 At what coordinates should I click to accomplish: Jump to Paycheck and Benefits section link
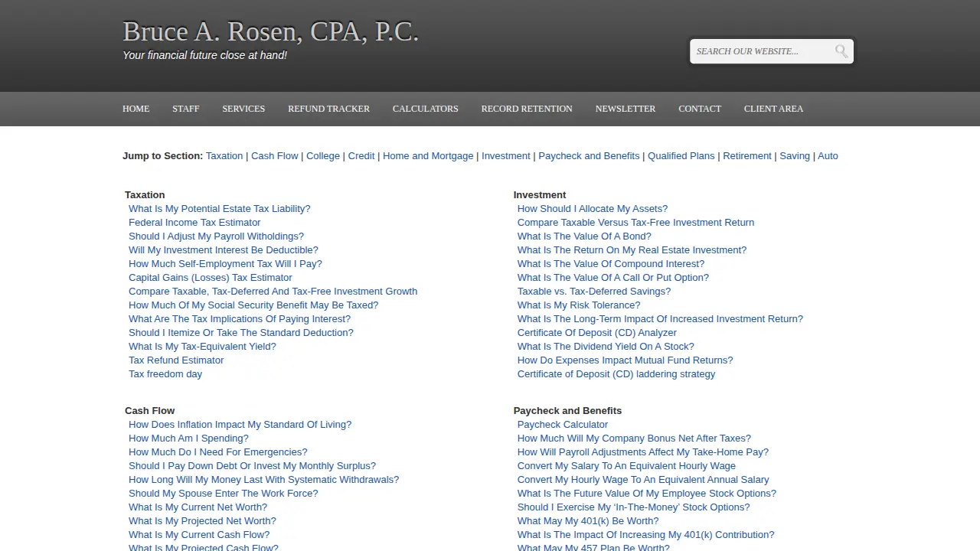point(589,156)
